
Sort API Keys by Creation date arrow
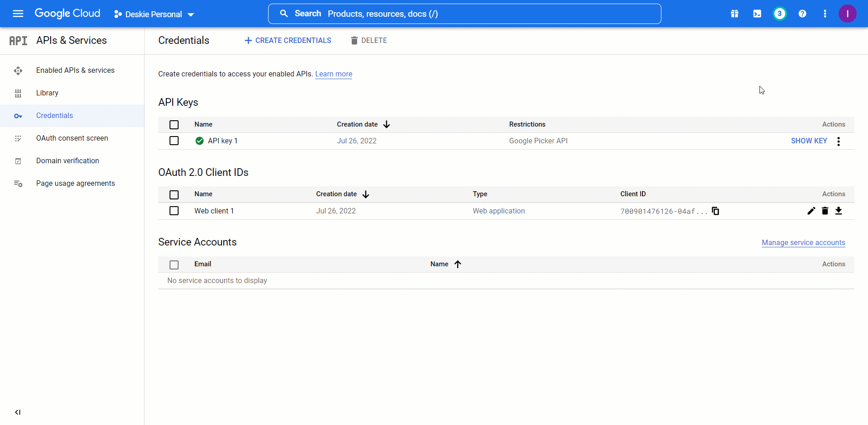pos(387,124)
